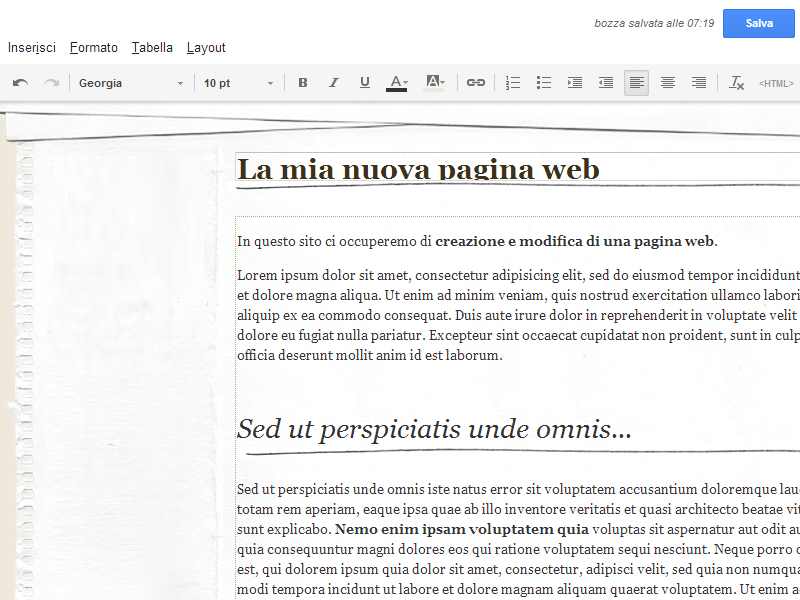Undo the last edit

22,83
